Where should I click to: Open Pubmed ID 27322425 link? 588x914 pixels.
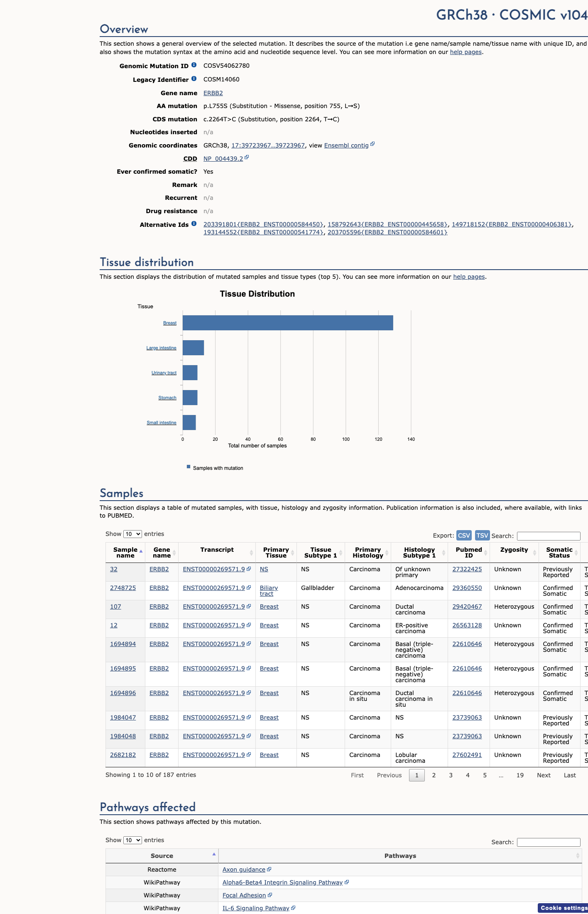pos(467,569)
